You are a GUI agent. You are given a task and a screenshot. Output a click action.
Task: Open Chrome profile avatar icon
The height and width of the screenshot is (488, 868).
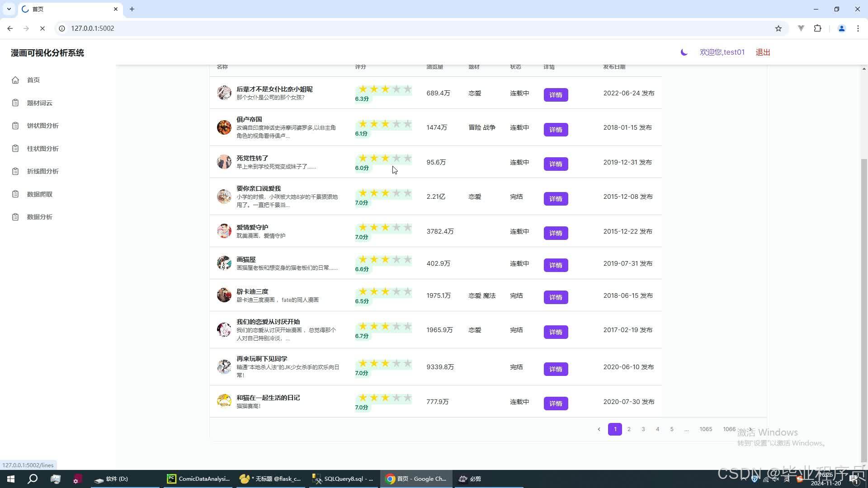click(x=842, y=28)
